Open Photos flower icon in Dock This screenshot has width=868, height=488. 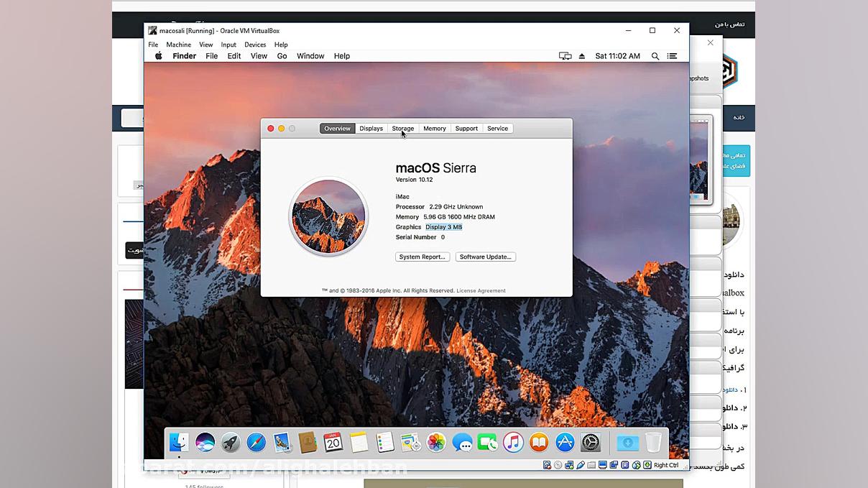436,442
